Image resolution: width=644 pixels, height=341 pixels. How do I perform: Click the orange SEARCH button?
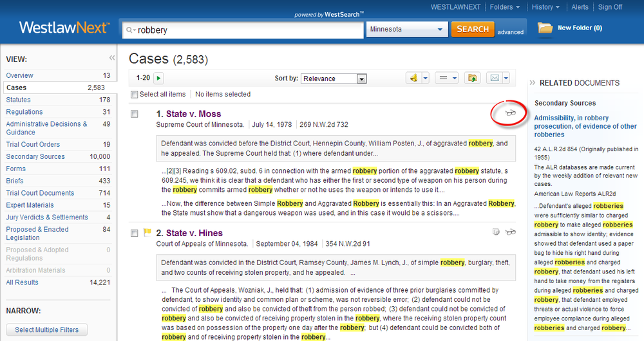pos(473,29)
